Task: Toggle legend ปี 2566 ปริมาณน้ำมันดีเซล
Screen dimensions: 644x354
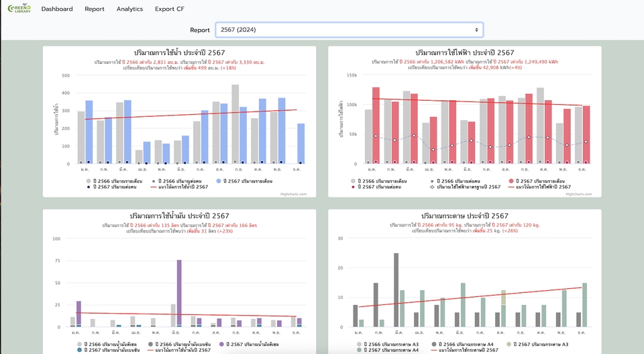Action: (107, 344)
